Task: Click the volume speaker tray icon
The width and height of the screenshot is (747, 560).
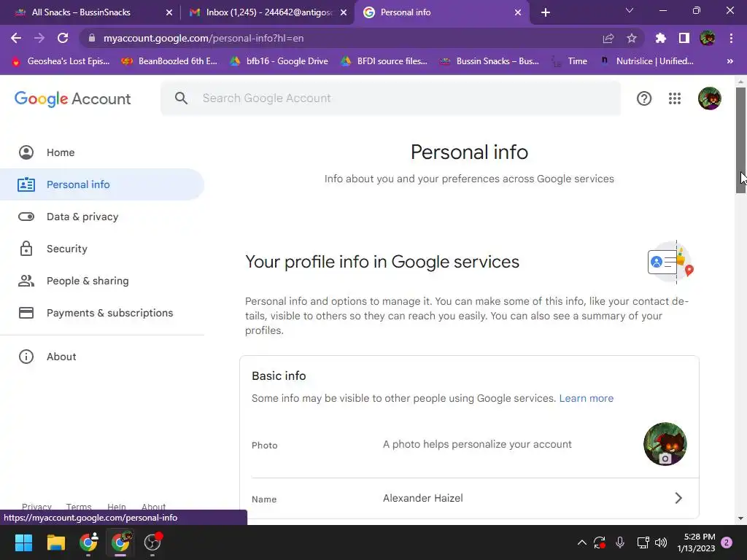Action: (661, 542)
